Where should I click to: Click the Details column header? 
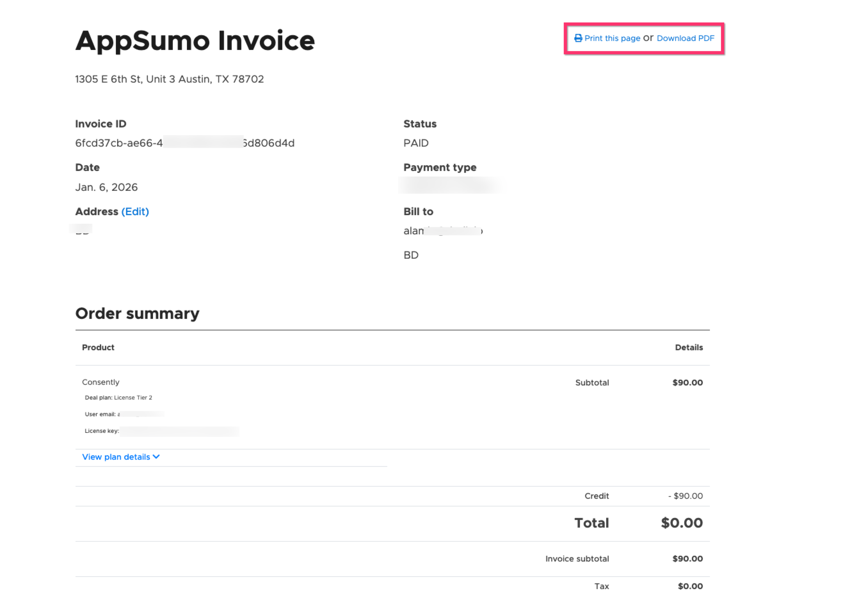[689, 347]
